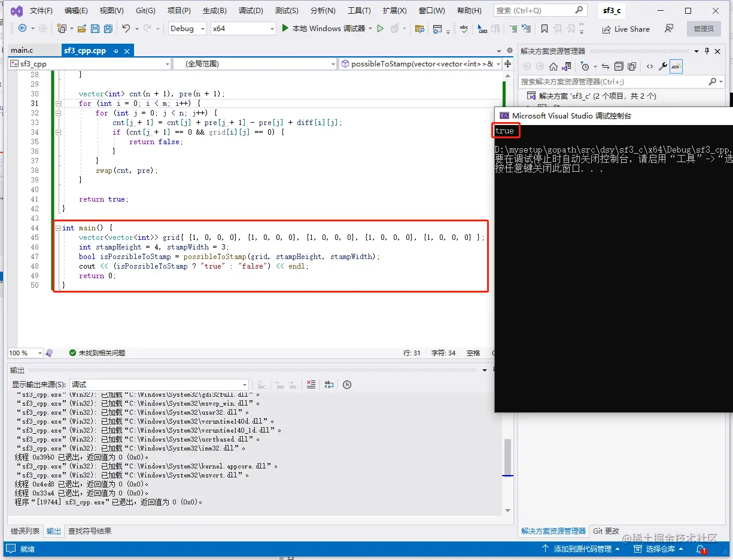The image size is (733, 560).
Task: Start without debugging using the hollow green play icon
Action: [380, 28]
